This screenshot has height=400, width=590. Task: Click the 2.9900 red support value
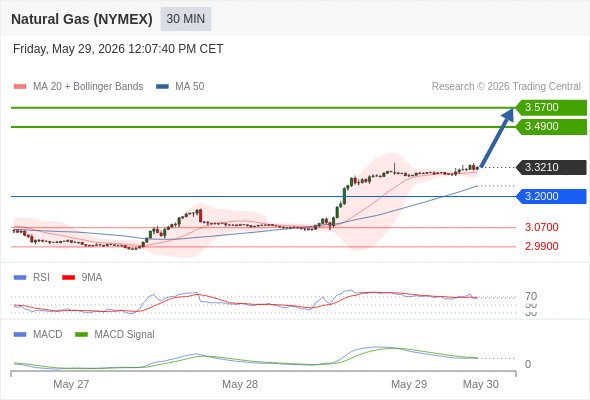(x=541, y=246)
